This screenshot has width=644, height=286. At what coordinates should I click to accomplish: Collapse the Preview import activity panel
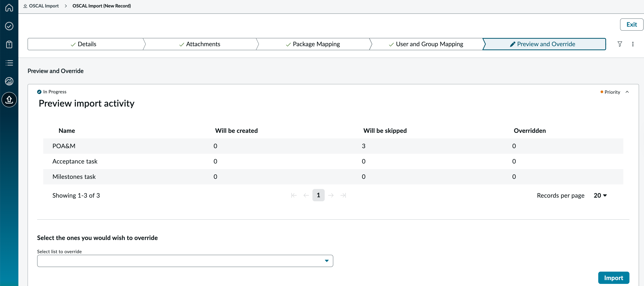click(x=627, y=92)
